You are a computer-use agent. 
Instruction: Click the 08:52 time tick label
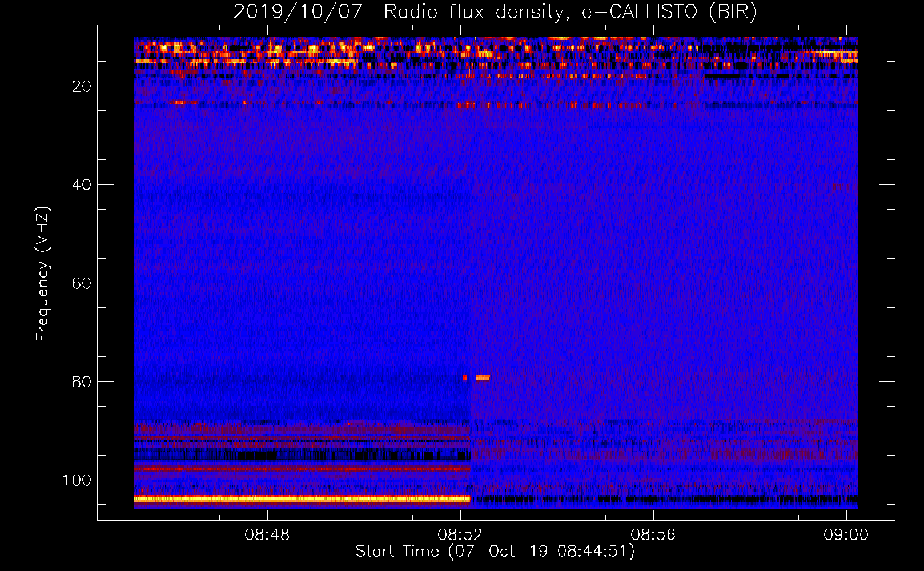pyautogui.click(x=460, y=535)
